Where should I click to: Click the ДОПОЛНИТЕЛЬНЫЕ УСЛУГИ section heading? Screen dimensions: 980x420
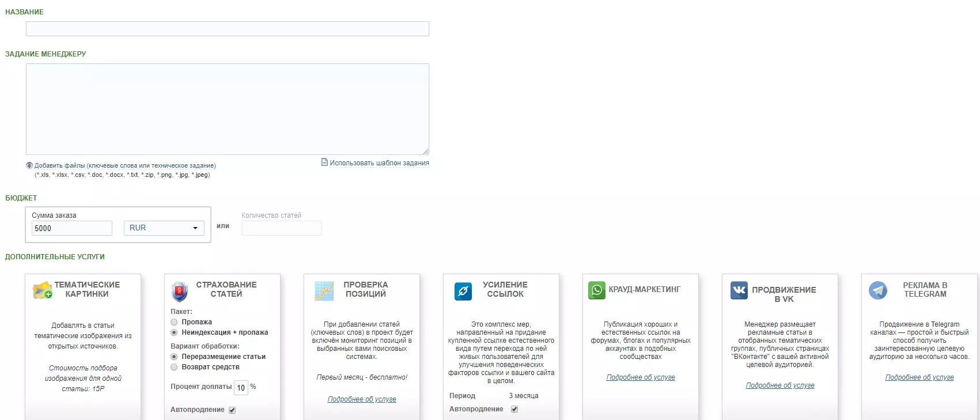55,257
